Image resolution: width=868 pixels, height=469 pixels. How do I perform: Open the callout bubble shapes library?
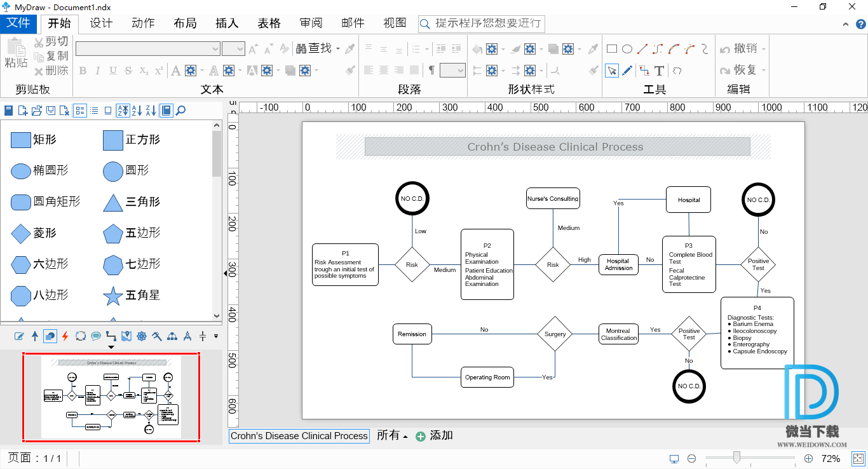click(x=96, y=336)
